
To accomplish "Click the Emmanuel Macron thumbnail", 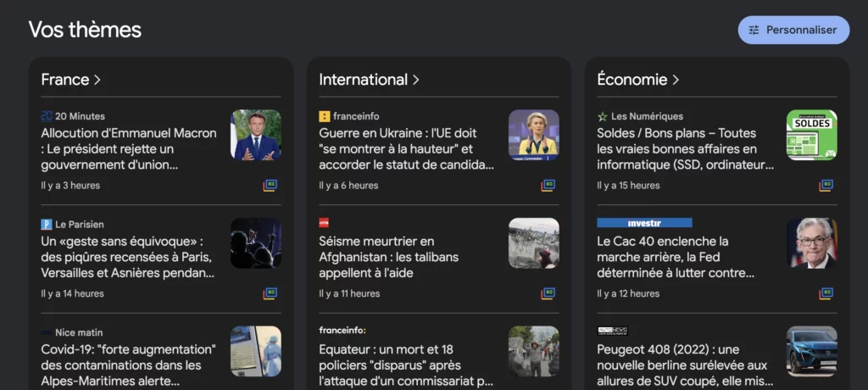I will coord(256,135).
